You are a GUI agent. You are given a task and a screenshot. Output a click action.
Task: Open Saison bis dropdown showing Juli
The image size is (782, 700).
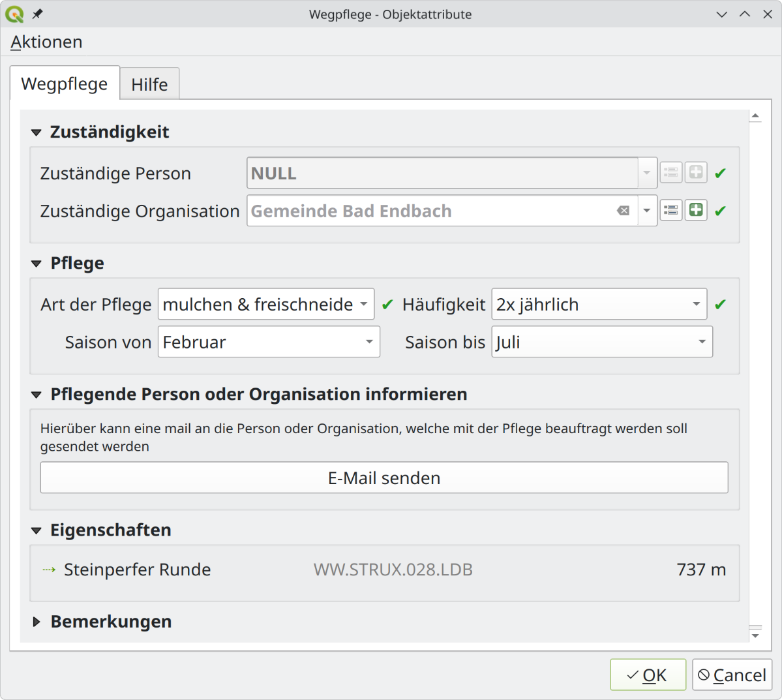click(x=602, y=342)
